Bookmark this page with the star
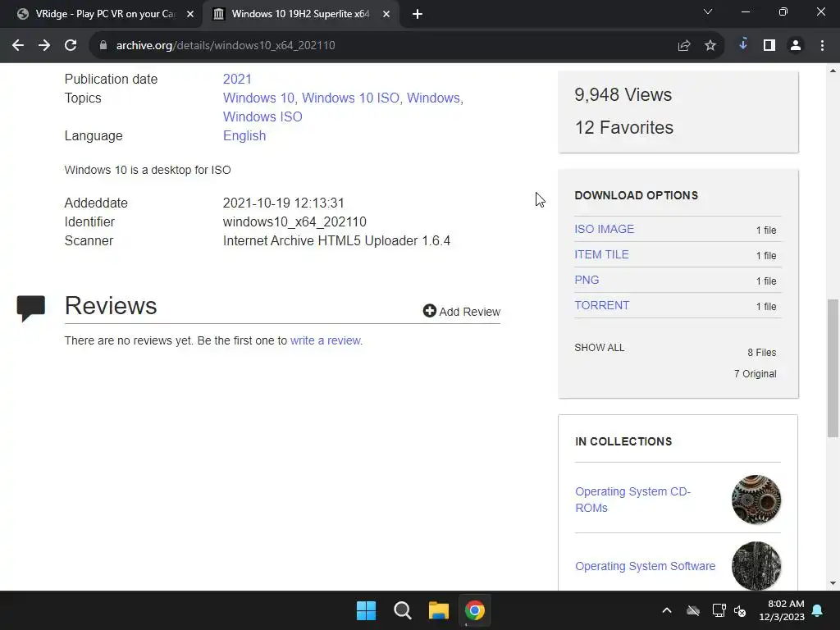 click(x=710, y=46)
